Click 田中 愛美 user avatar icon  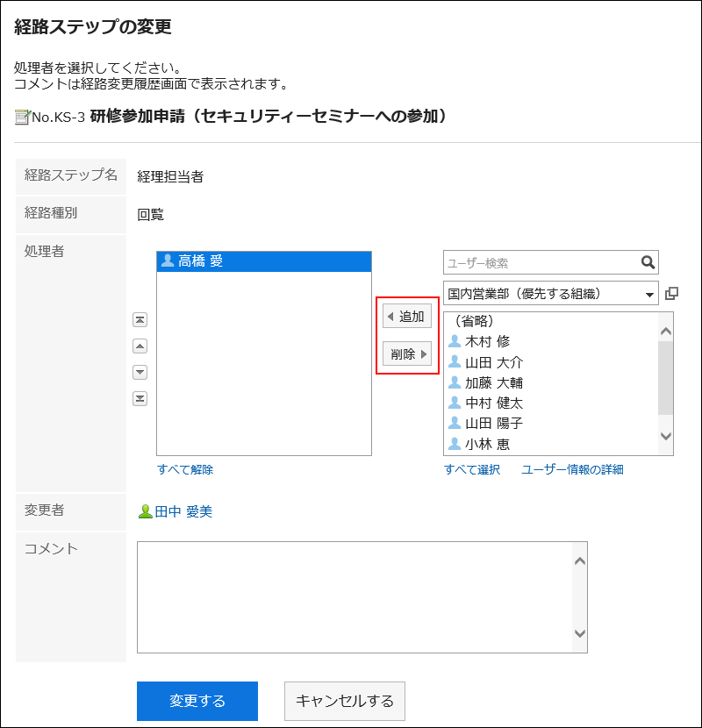(146, 511)
